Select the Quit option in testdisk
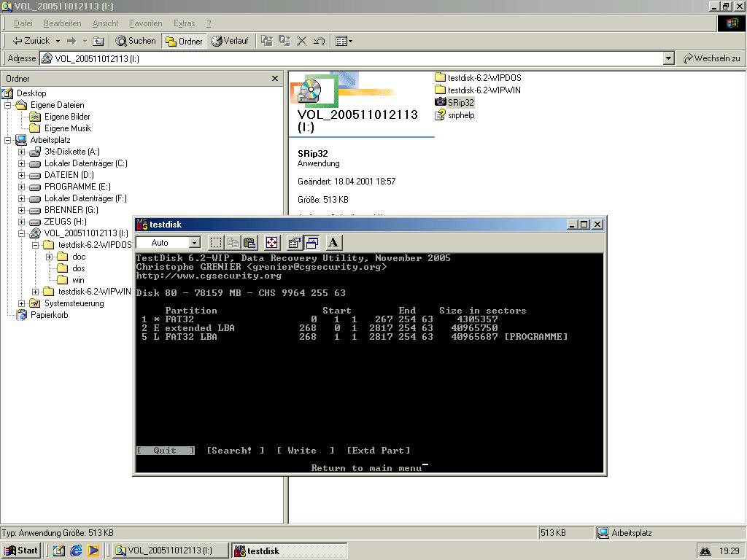This screenshot has width=747, height=560. pyautogui.click(x=166, y=451)
